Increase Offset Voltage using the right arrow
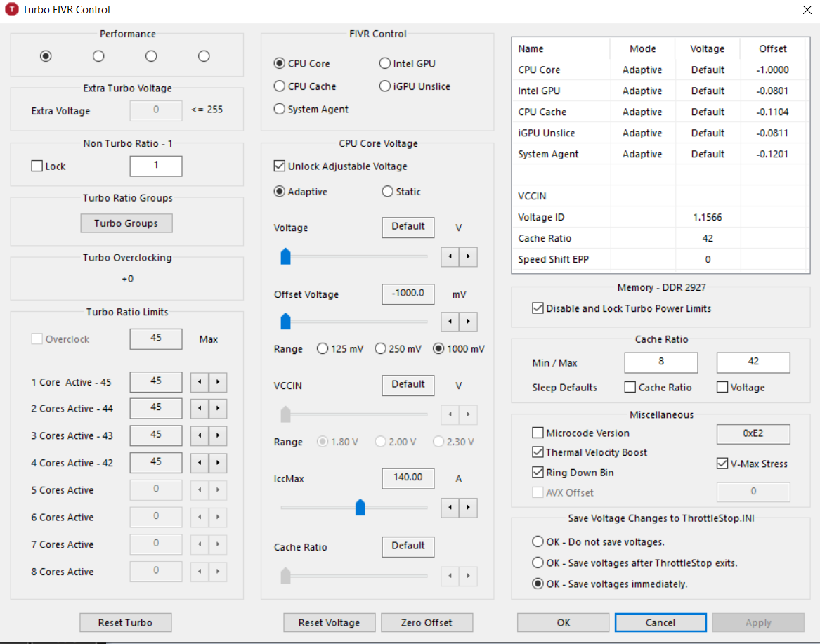The width and height of the screenshot is (820, 644). tap(468, 322)
